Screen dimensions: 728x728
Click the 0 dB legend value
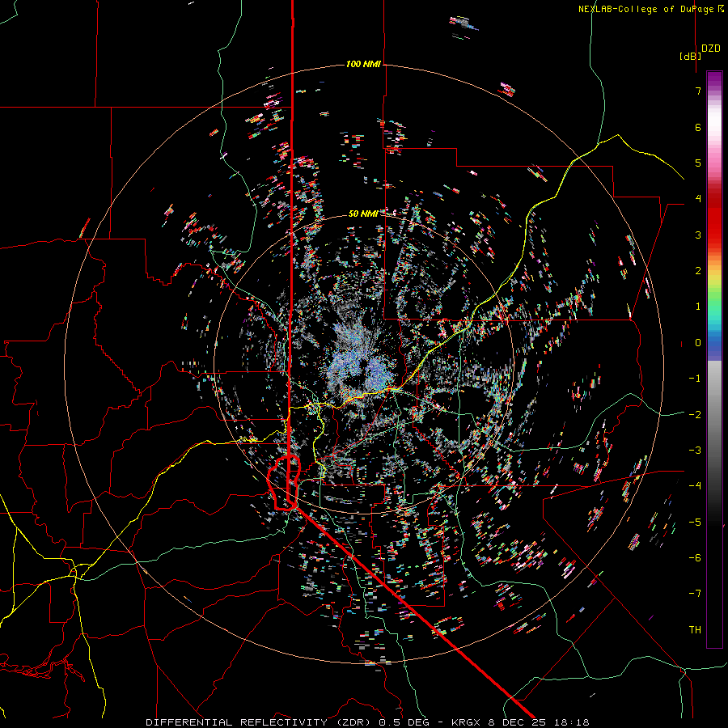(698, 343)
